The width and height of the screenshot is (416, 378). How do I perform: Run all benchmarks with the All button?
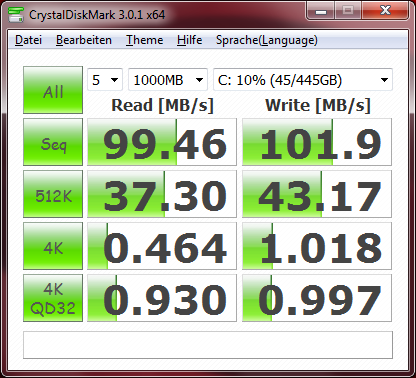tap(53, 90)
